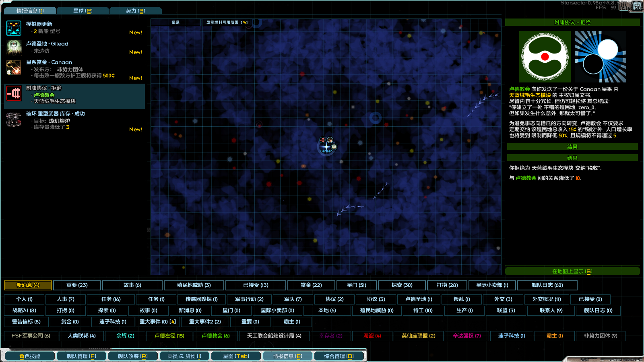Switch to the 情报信息 [1] tab
Image resolution: width=644 pixels, height=362 pixels.
coord(30,11)
